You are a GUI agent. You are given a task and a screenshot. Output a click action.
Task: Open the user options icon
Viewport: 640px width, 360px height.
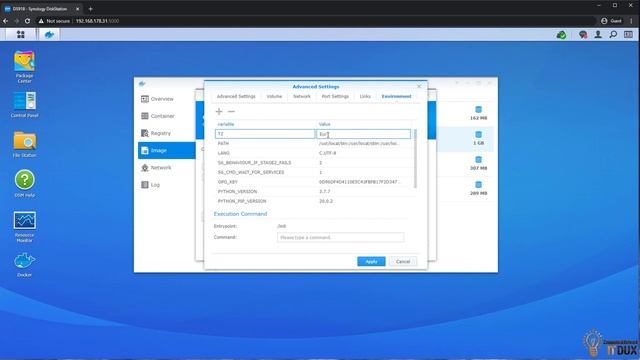(598, 35)
